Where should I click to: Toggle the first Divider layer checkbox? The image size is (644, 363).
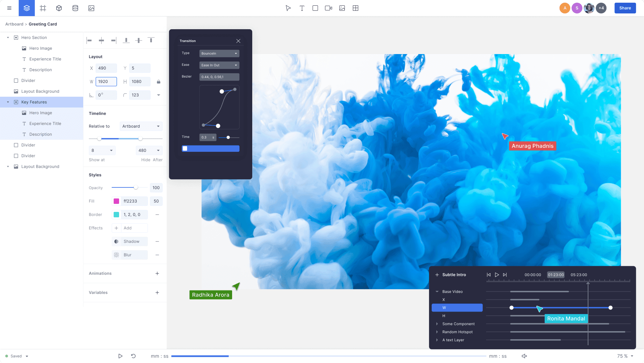pyautogui.click(x=16, y=81)
